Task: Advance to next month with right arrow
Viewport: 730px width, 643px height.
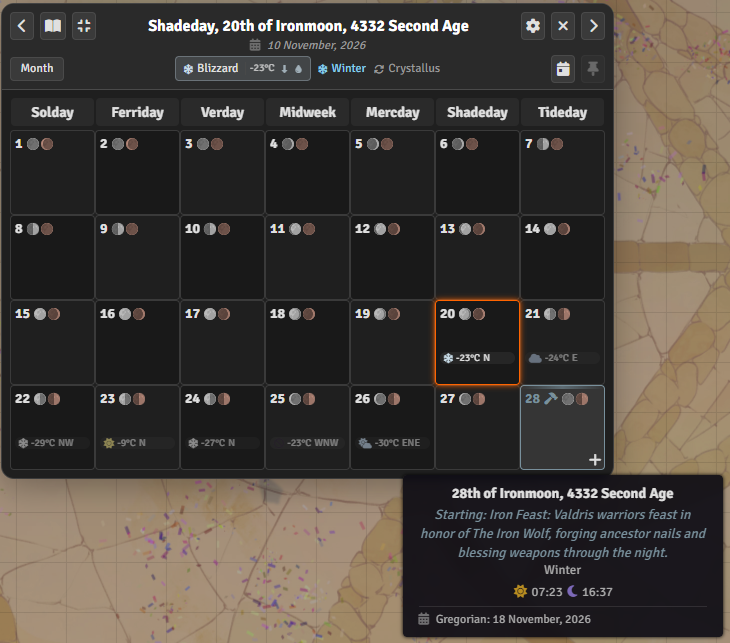Action: (x=593, y=26)
